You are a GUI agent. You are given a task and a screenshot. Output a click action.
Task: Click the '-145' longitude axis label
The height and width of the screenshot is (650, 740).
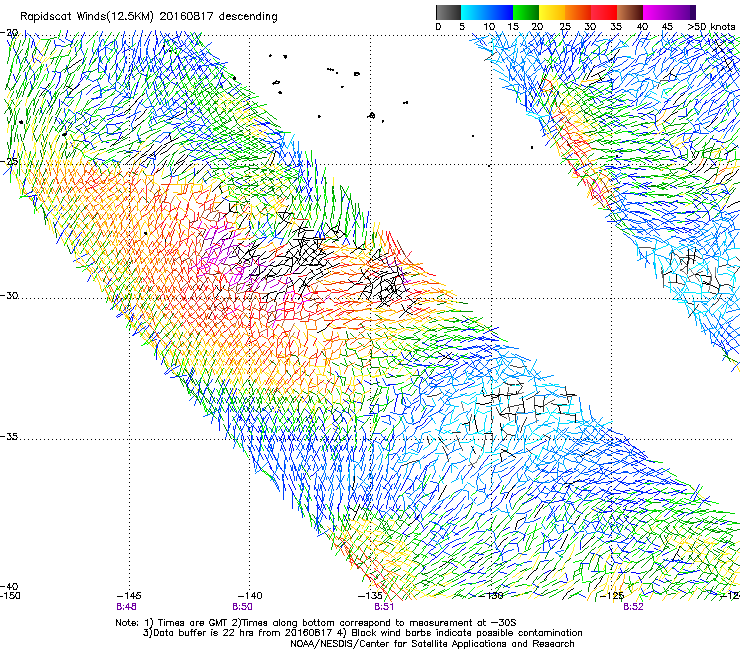pos(129,596)
